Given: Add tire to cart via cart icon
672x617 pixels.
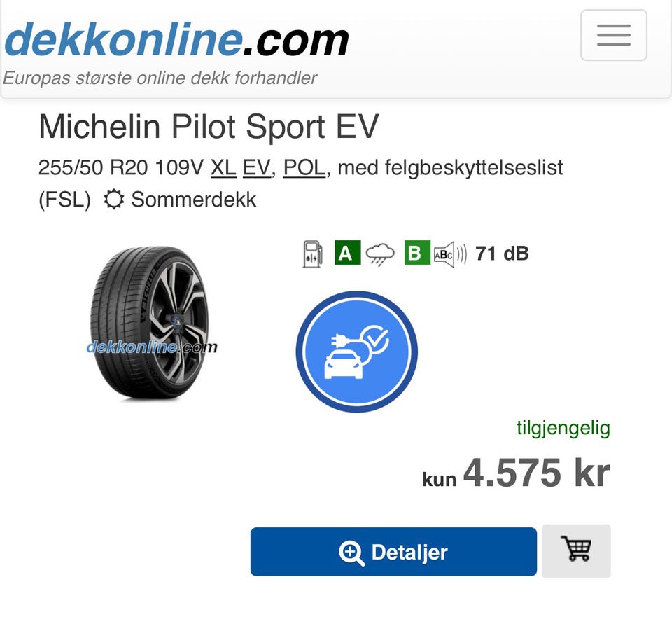Looking at the screenshot, I should [x=576, y=550].
